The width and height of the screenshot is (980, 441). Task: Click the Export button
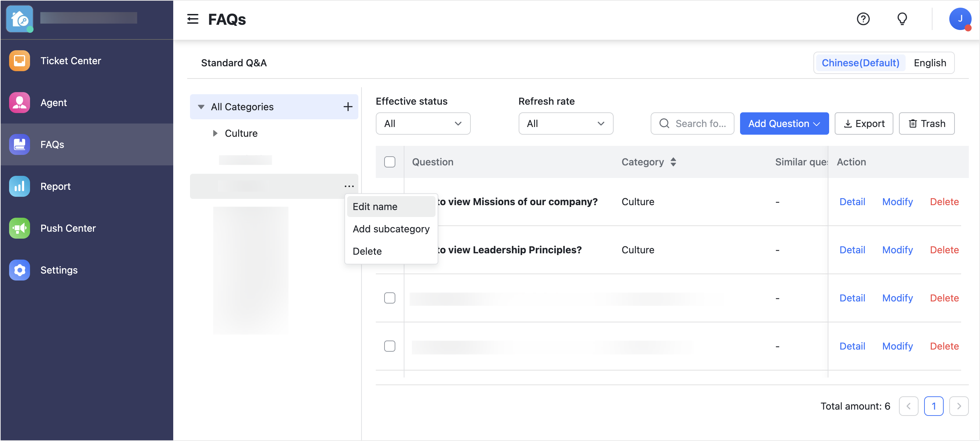click(x=864, y=124)
